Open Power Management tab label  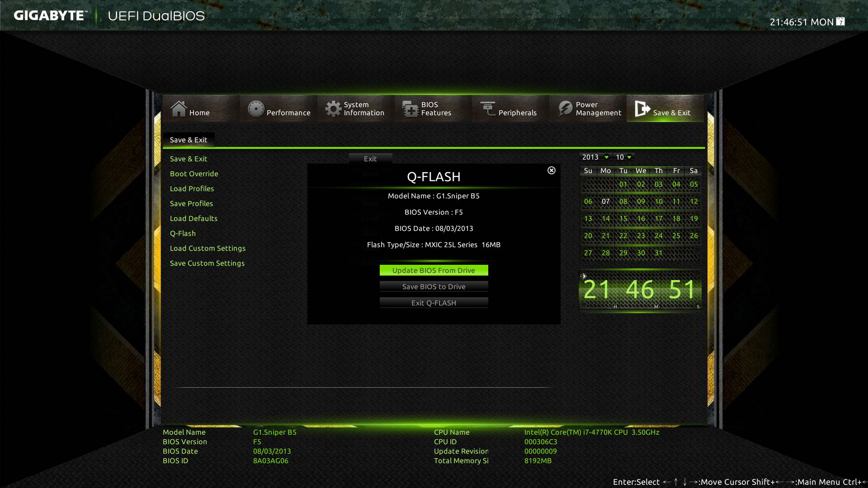click(599, 108)
